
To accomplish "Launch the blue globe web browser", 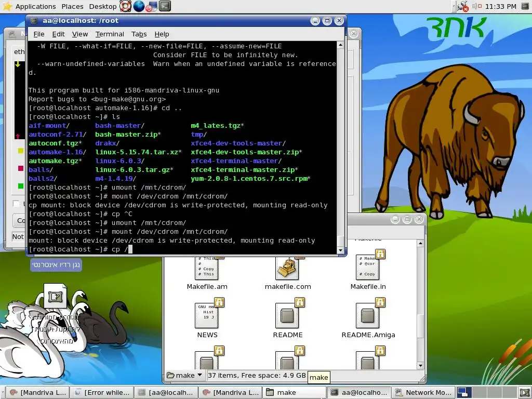I will (139, 6).
